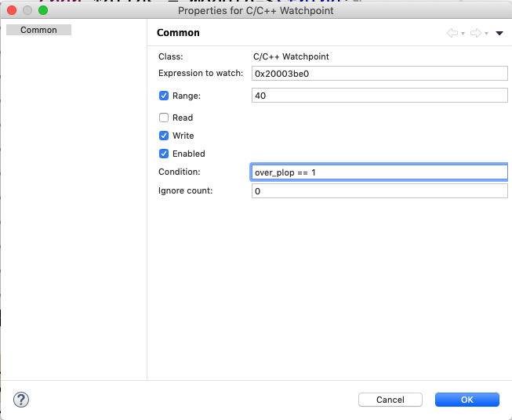This screenshot has width=512, height=420.
Task: Focus the Condition text field
Action: tap(379, 172)
